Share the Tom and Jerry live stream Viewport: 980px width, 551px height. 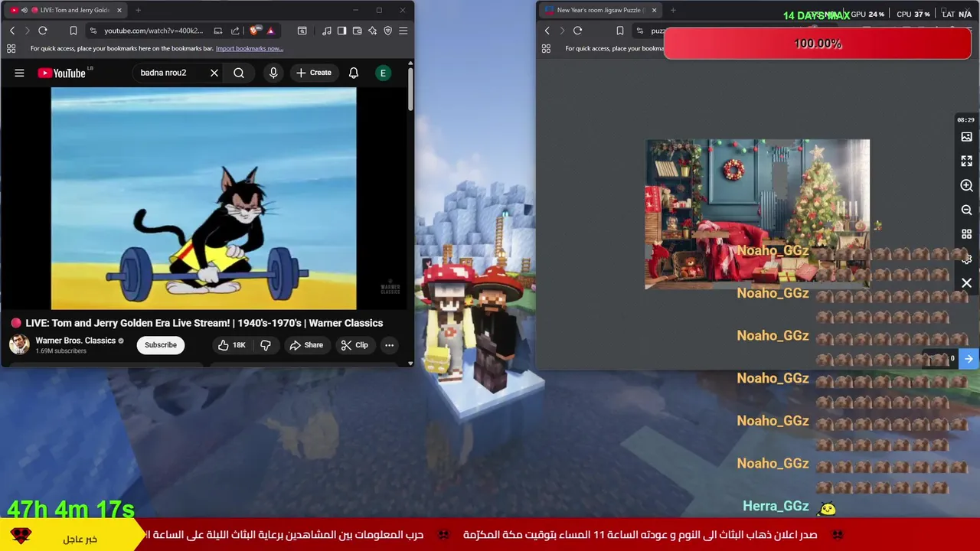coord(306,345)
